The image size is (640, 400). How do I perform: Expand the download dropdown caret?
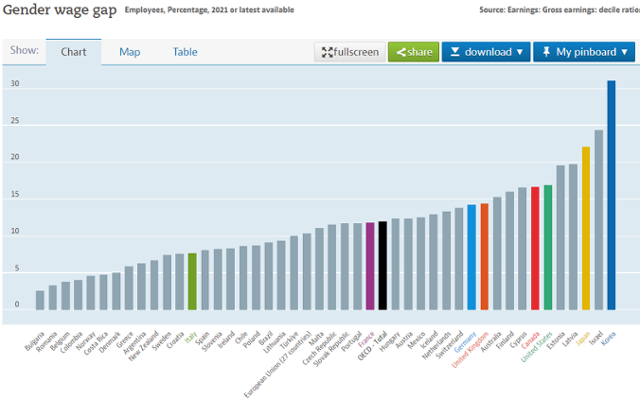pos(522,52)
